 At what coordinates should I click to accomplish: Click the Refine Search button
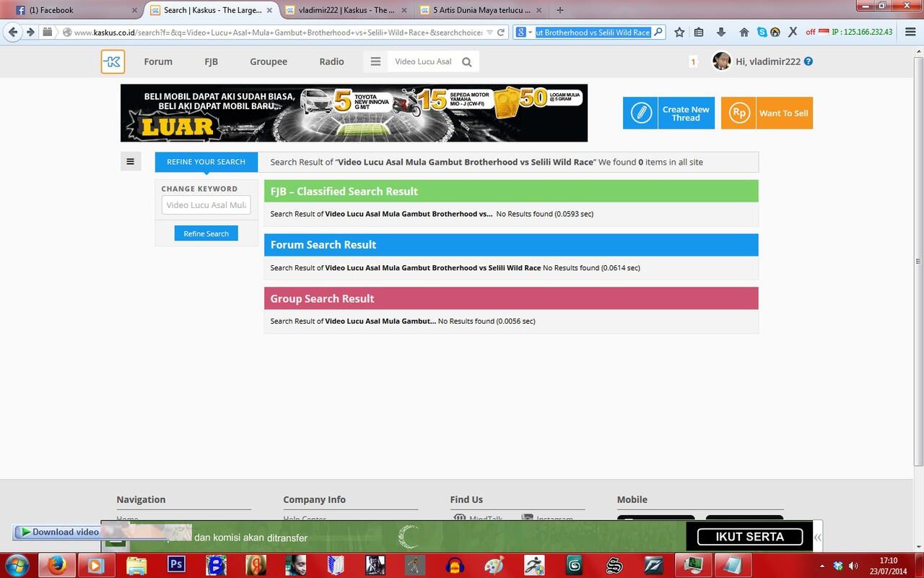[x=206, y=233]
